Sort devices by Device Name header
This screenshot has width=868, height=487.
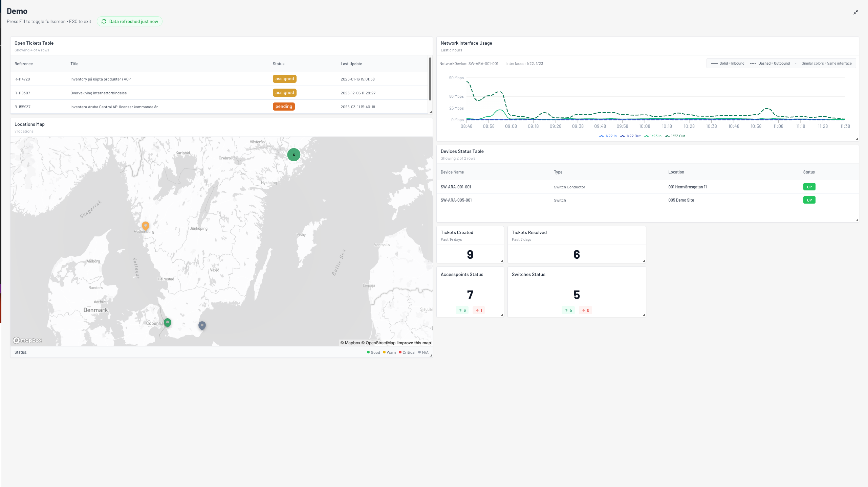click(x=452, y=172)
